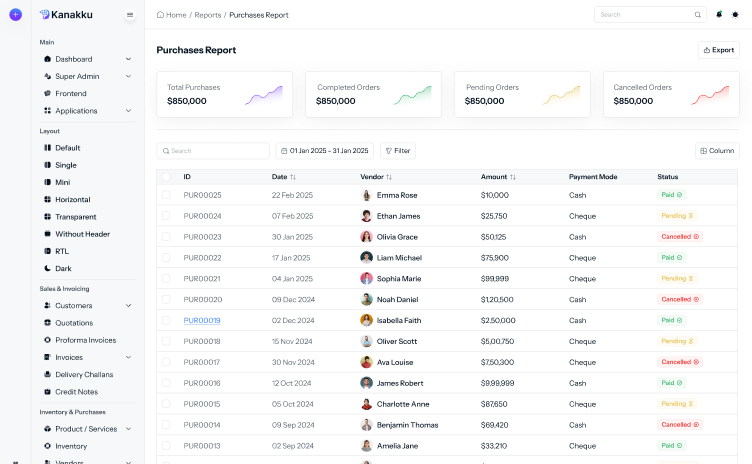Tick the checkbox for PUR00019
Screen dimensions: 752x464
[x=166, y=321]
